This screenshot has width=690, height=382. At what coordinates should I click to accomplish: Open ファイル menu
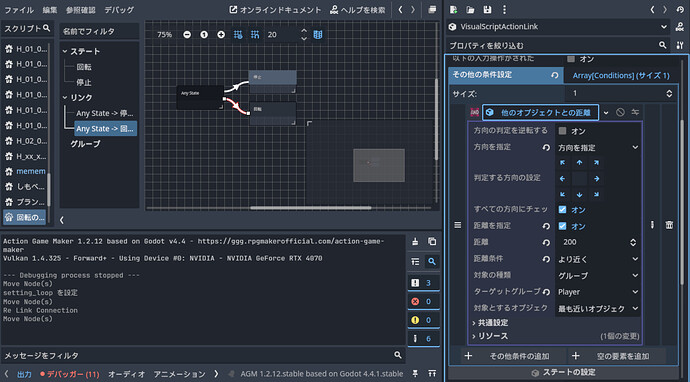pyautogui.click(x=19, y=10)
